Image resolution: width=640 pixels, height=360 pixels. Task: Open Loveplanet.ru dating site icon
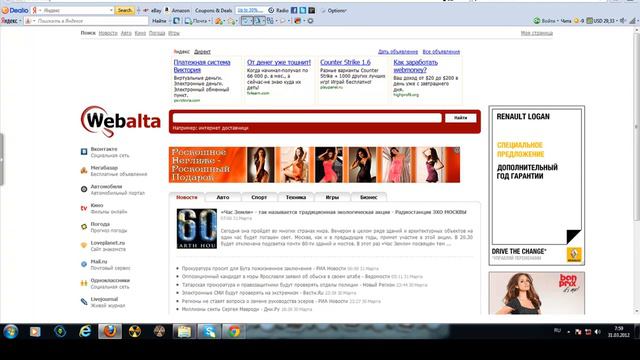tap(84, 245)
